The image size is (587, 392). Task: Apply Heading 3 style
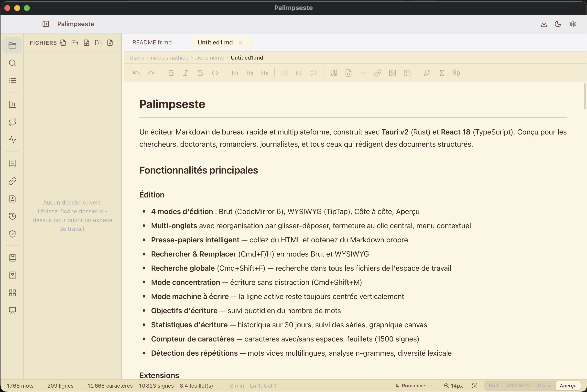264,73
